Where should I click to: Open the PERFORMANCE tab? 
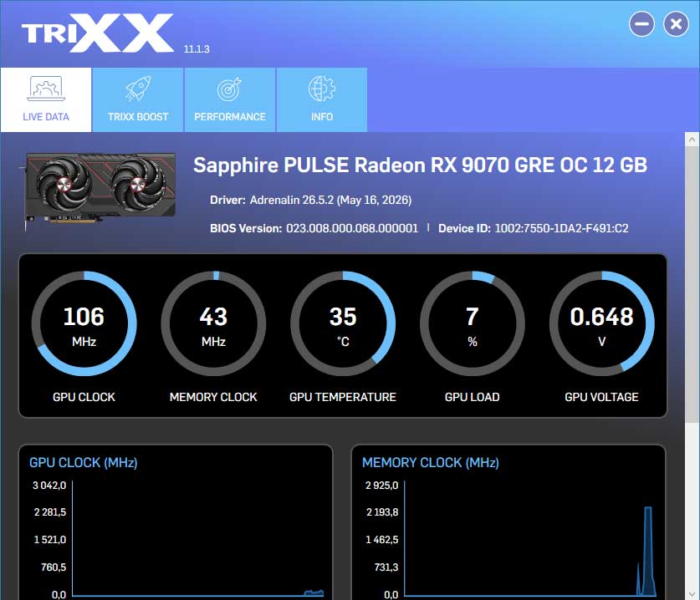point(230,99)
